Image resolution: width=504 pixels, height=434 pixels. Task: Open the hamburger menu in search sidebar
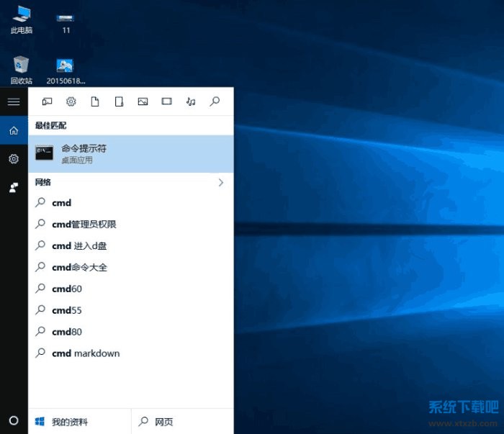(x=13, y=101)
